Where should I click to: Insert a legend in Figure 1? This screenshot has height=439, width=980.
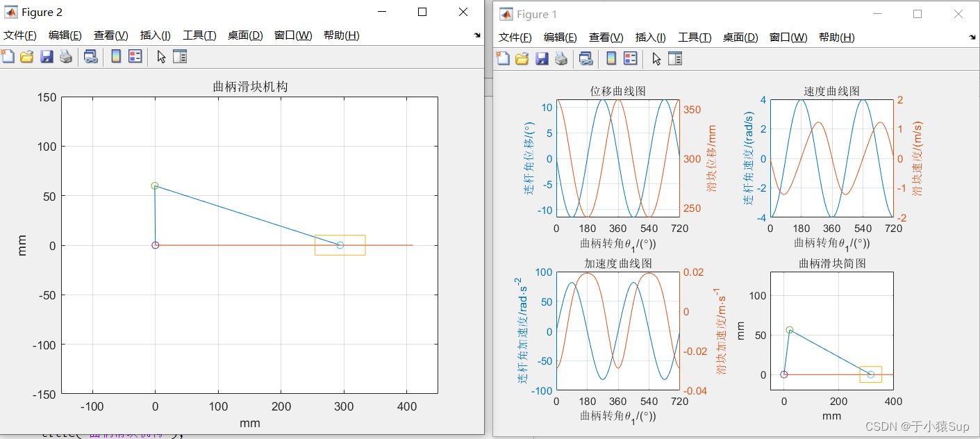pyautogui.click(x=631, y=58)
